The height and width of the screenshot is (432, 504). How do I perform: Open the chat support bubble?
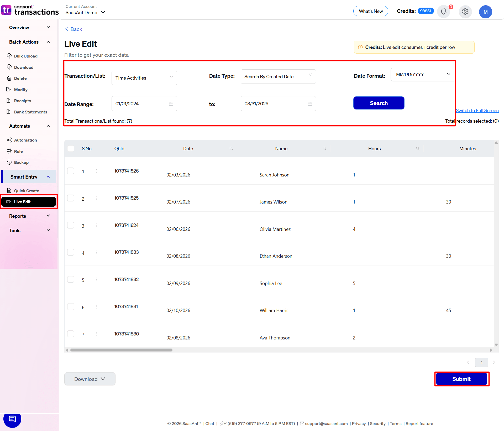point(12,420)
